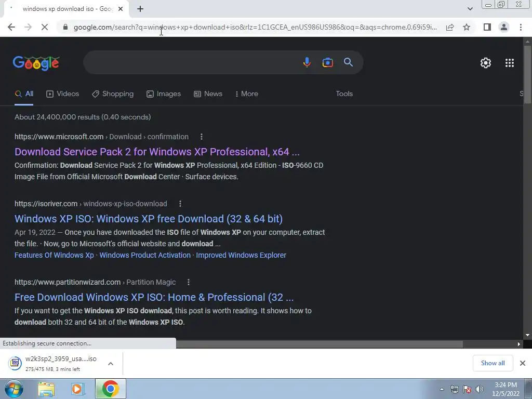Switch to the Shopping tab
Screen dimensions: 532x399
click(x=113, y=94)
